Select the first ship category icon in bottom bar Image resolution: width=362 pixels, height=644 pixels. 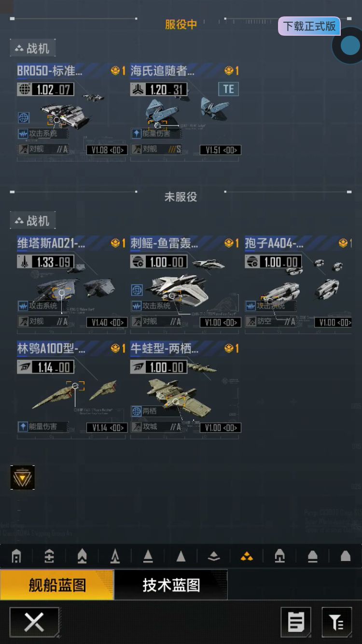[16, 557]
